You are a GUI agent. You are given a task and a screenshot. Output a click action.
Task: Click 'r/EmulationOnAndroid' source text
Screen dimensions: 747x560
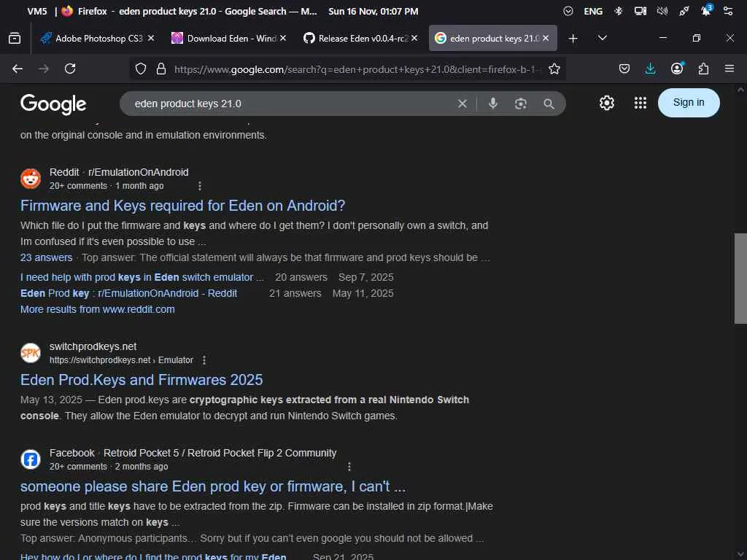(x=138, y=172)
